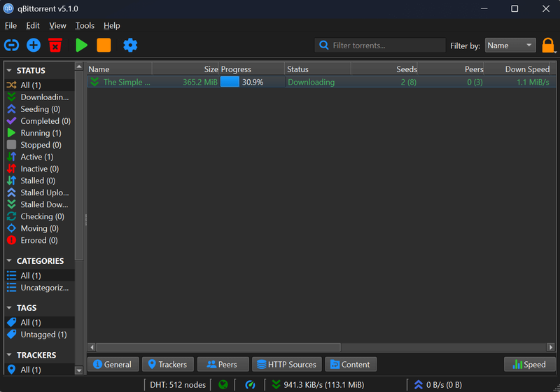The width and height of the screenshot is (560, 392).
Task: Select the Untagged (1) filter
Action: pyautogui.click(x=39, y=335)
